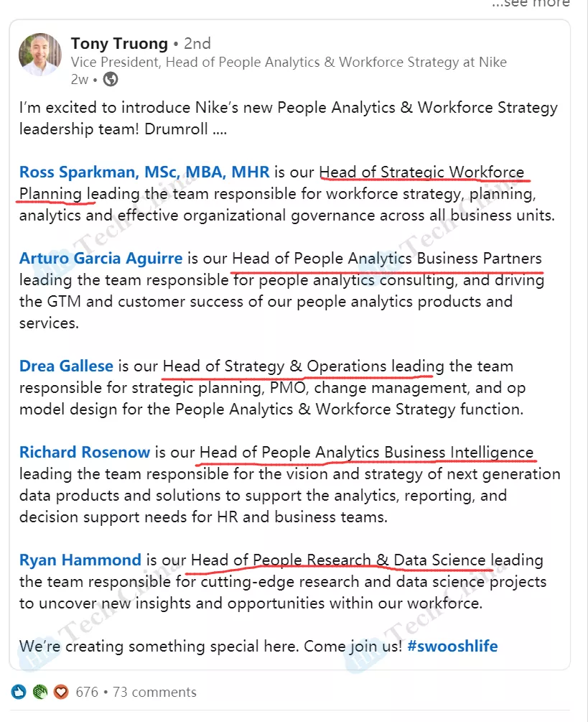The image size is (588, 722).
Task: Open Ross Sparkman's profile link
Action: tap(144, 172)
